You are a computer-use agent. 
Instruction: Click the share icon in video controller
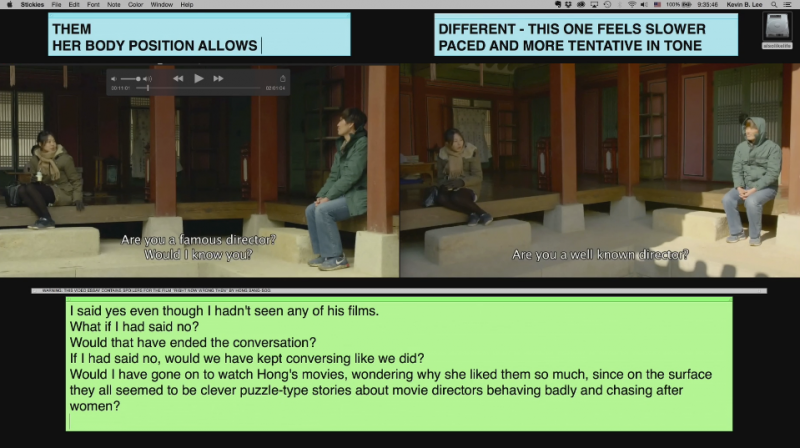tap(283, 78)
